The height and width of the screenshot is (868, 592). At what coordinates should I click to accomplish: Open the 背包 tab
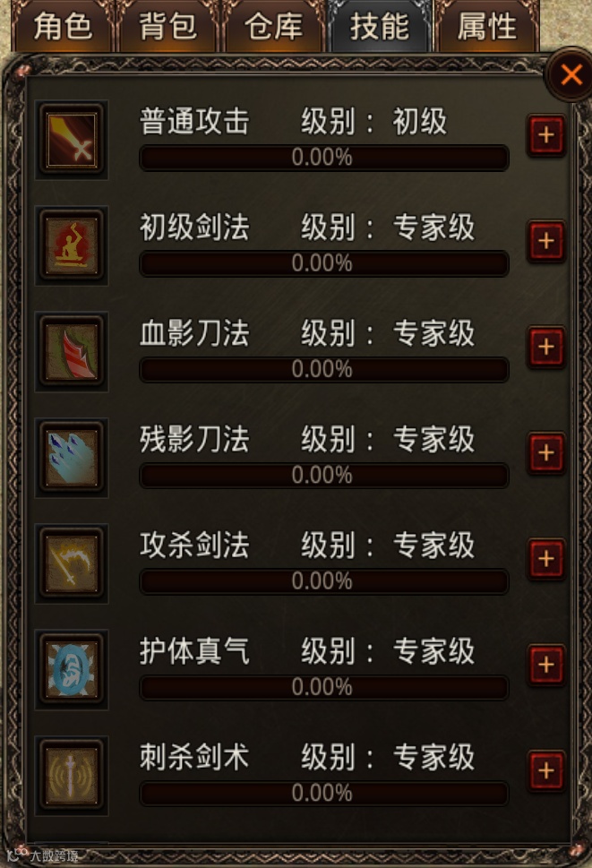pos(168,26)
